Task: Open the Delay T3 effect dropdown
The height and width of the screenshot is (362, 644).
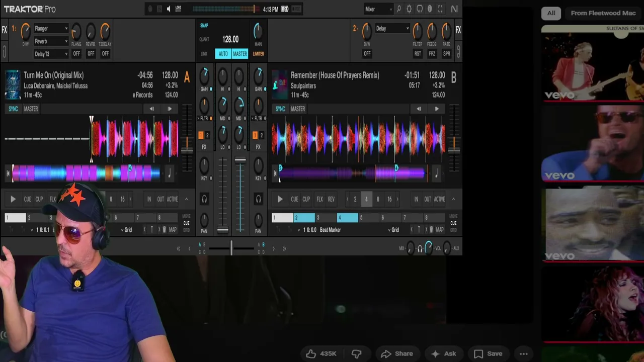Action: (51, 54)
